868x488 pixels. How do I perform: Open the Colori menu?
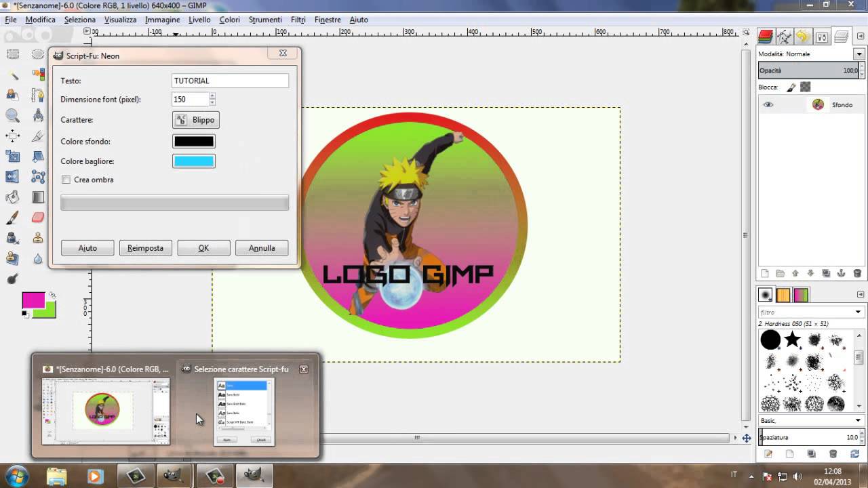(x=229, y=20)
